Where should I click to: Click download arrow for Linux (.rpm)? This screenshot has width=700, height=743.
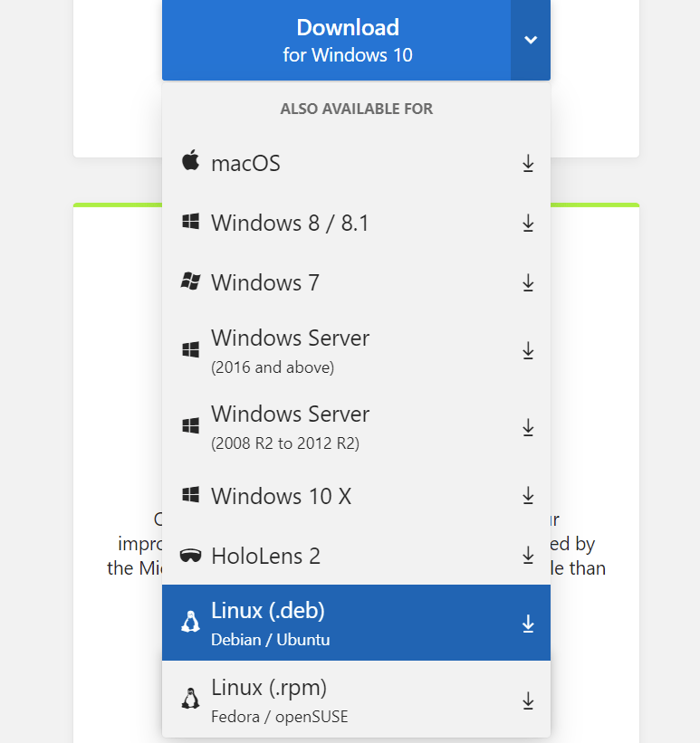[528, 700]
